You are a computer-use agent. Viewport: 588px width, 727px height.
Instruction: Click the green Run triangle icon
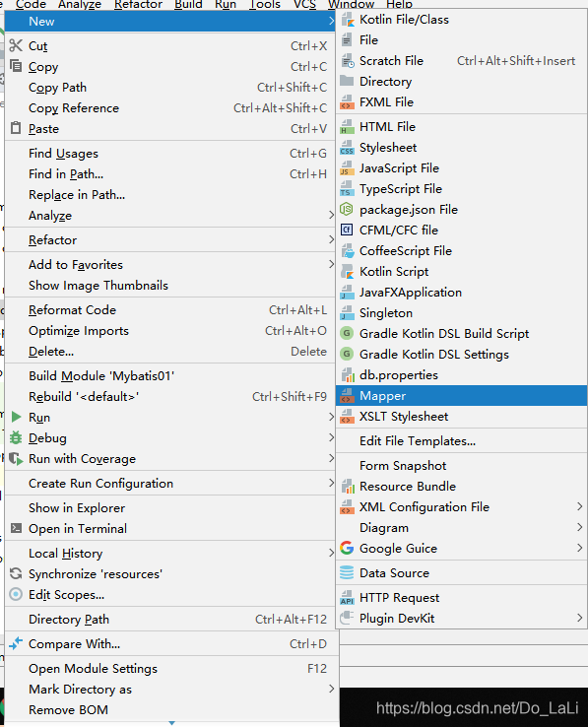coord(16,417)
